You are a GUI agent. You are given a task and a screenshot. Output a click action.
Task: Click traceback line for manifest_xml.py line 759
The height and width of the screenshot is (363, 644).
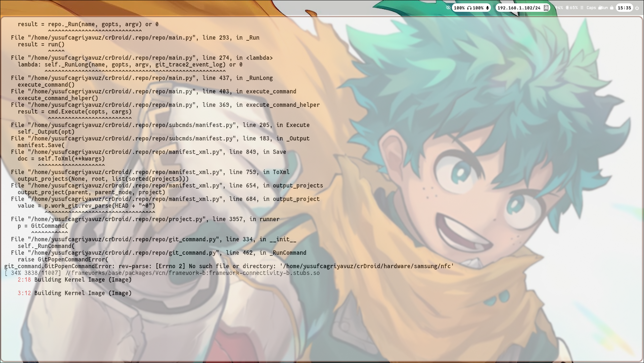tap(150, 172)
